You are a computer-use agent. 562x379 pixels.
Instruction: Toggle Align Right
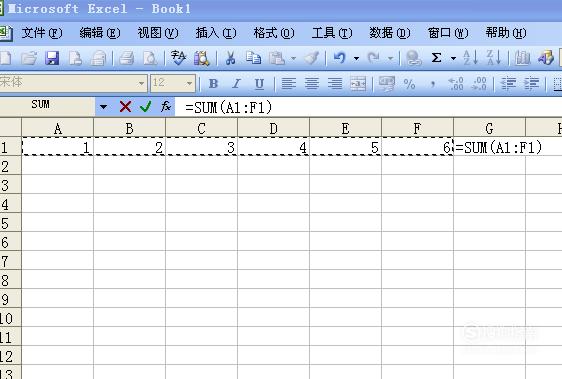(335, 84)
